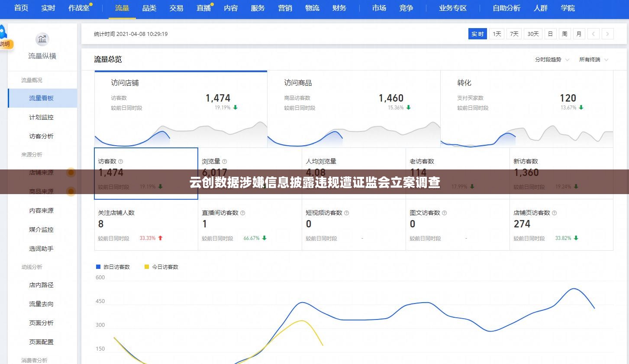Open the 学院 top menu
The height and width of the screenshot is (364, 629).
(x=568, y=8)
